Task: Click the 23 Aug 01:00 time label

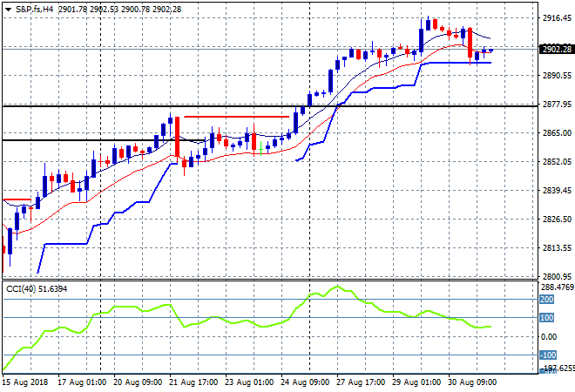Action: pyautogui.click(x=249, y=382)
